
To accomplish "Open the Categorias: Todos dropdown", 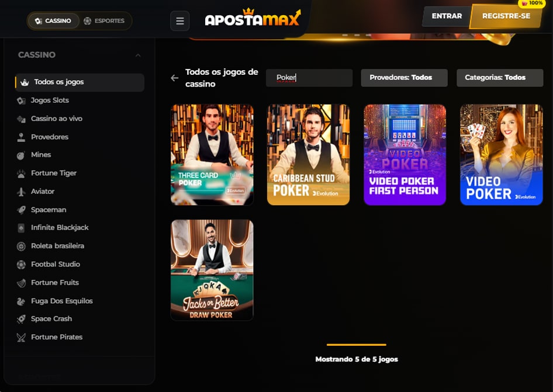I will [x=500, y=78].
